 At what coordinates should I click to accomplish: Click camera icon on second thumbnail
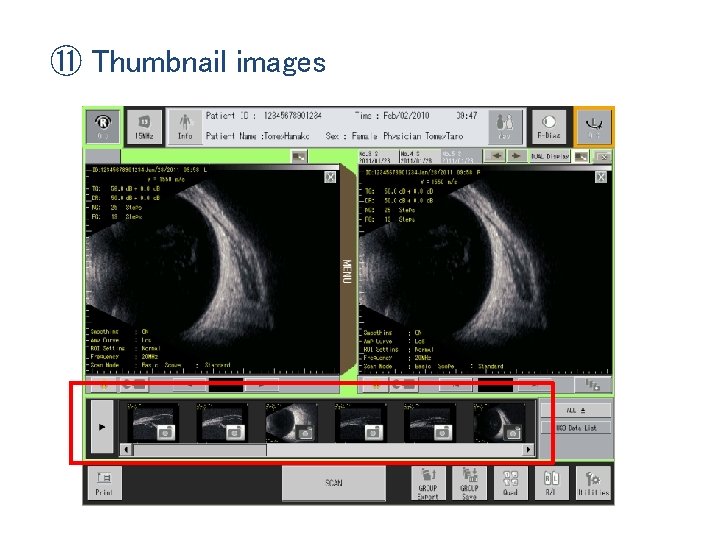235,433
